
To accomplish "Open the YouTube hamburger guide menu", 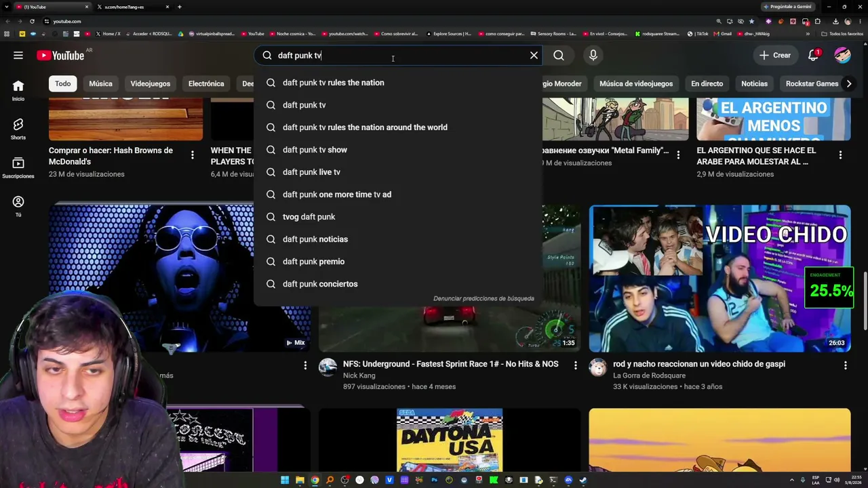I will [x=18, y=56].
